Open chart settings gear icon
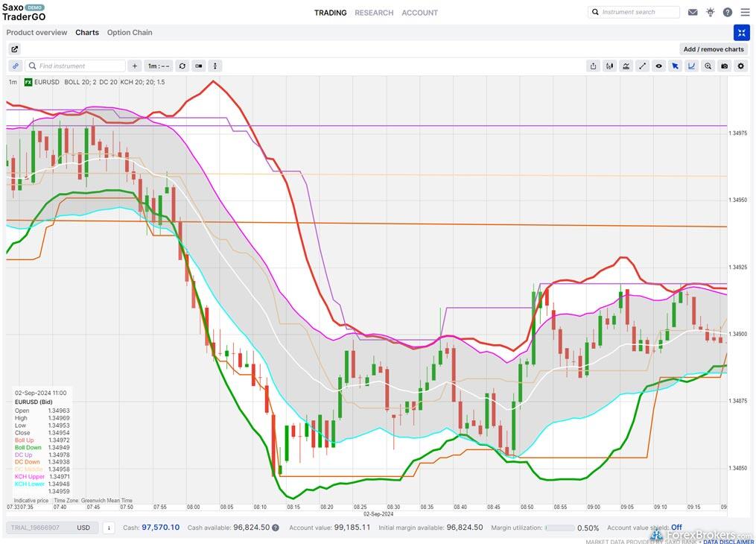Image resolution: width=756 pixels, height=544 pixels. [x=740, y=66]
